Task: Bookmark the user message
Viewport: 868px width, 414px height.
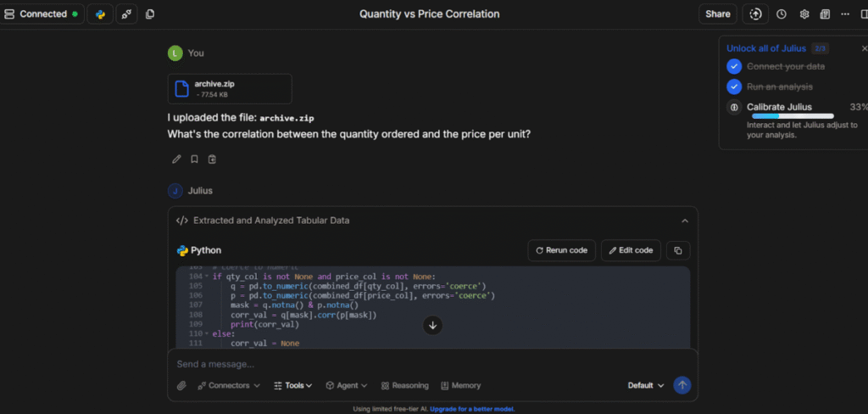Action: [x=194, y=159]
